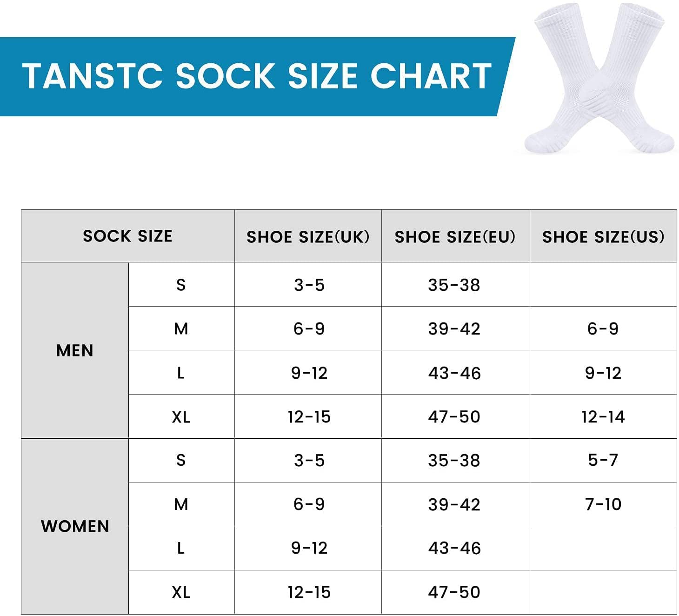679x616 pixels.
Task: Click men's M US size 6-9
Action: [603, 329]
